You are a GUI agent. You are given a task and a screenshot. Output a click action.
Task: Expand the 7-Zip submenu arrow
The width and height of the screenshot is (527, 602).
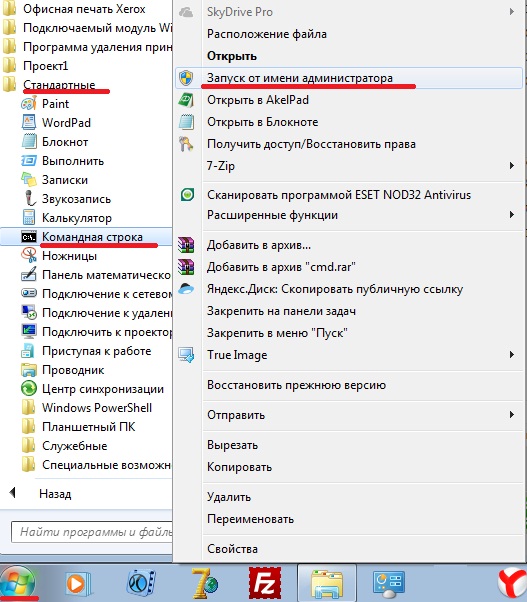coord(511,165)
